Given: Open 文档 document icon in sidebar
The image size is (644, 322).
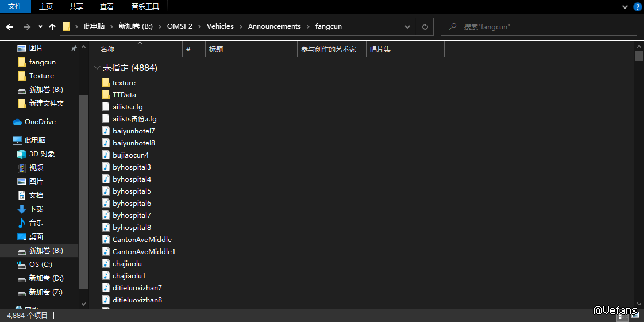Looking at the screenshot, I should click(x=22, y=195).
